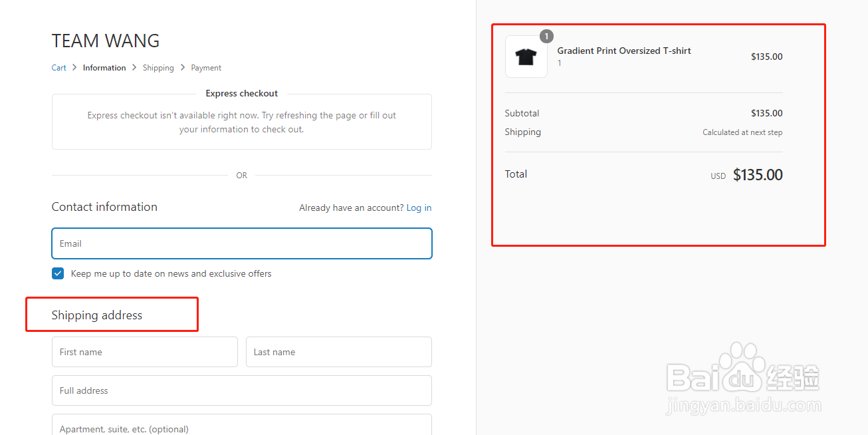Click the Subtotal label

click(x=522, y=113)
